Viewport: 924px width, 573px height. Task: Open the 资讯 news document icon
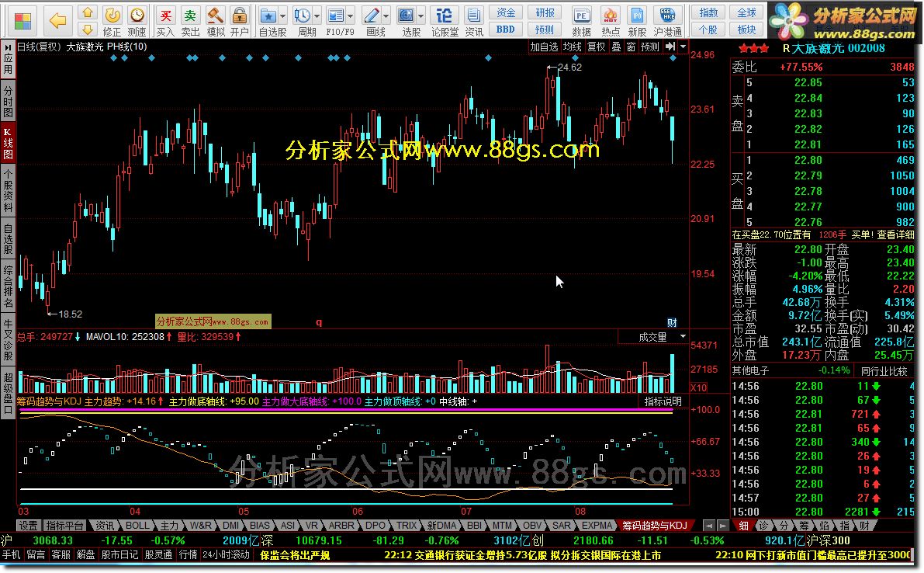click(474, 21)
